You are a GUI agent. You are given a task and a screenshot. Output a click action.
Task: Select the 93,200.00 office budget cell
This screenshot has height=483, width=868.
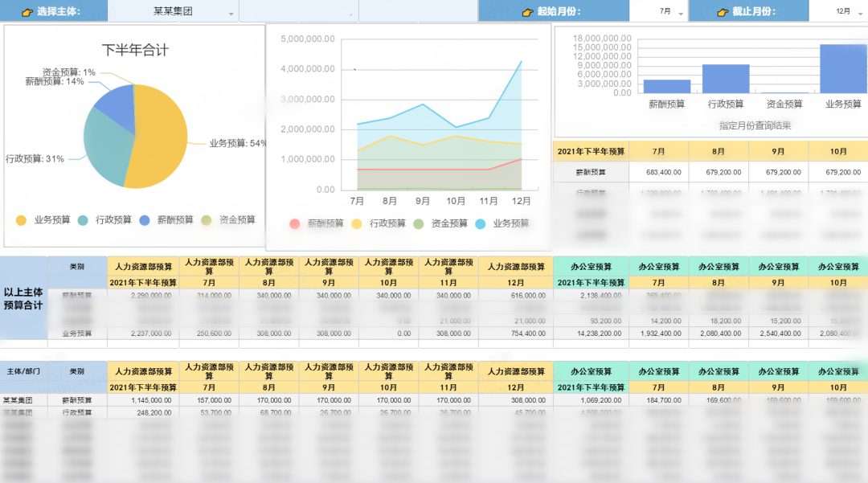pos(591,321)
